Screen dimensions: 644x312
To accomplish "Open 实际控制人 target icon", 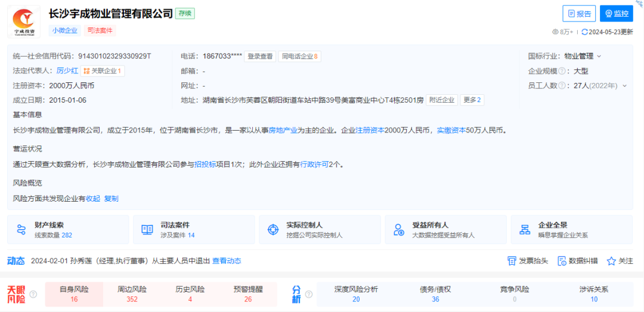I will click(273, 230).
